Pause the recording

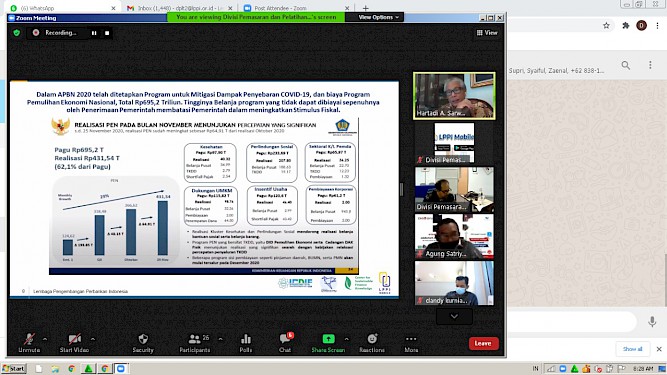pos(94,33)
